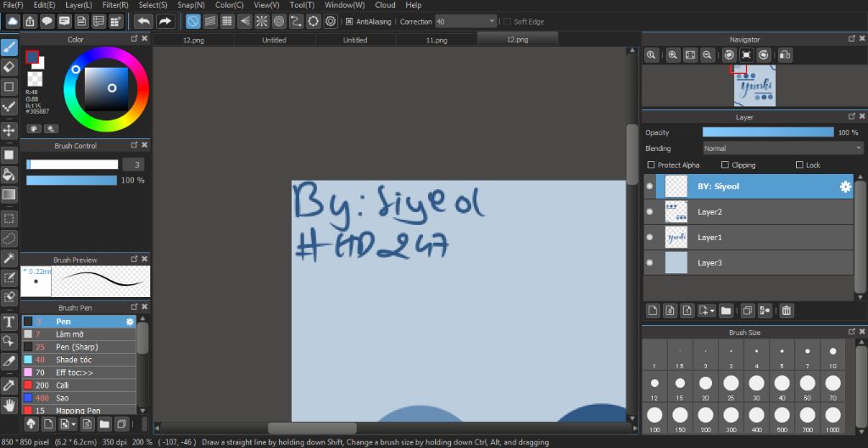Click the Redo arrow button
The image size is (868, 448).
165,21
